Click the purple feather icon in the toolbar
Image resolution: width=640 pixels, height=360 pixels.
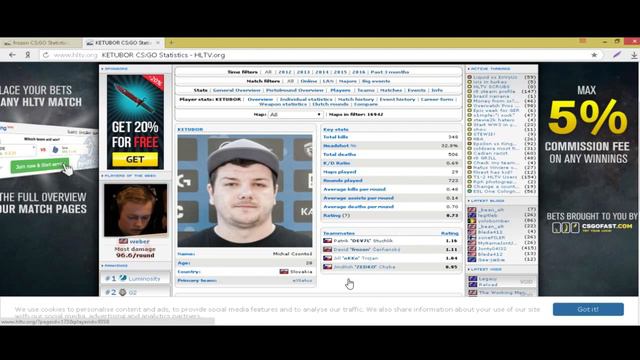coord(617,55)
